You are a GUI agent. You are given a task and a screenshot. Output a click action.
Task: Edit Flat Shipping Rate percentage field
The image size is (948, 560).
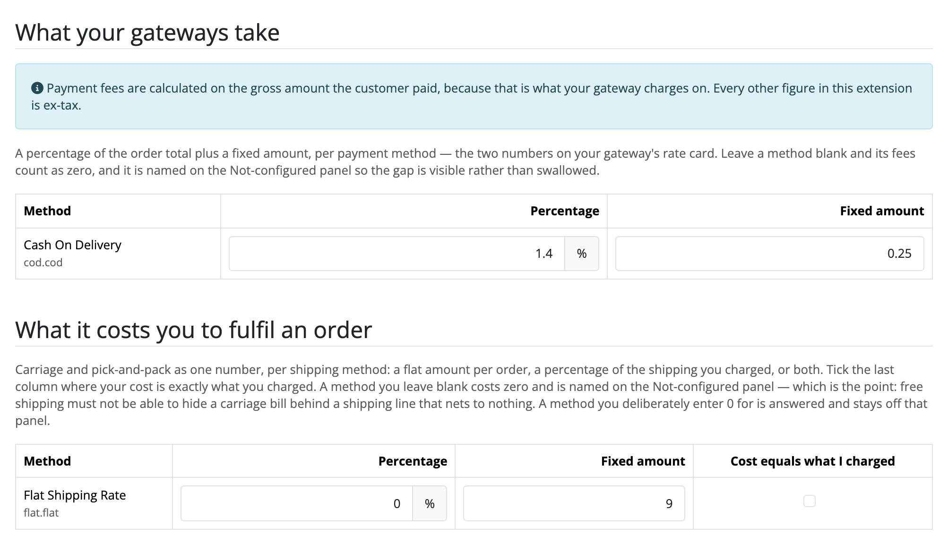coord(297,504)
